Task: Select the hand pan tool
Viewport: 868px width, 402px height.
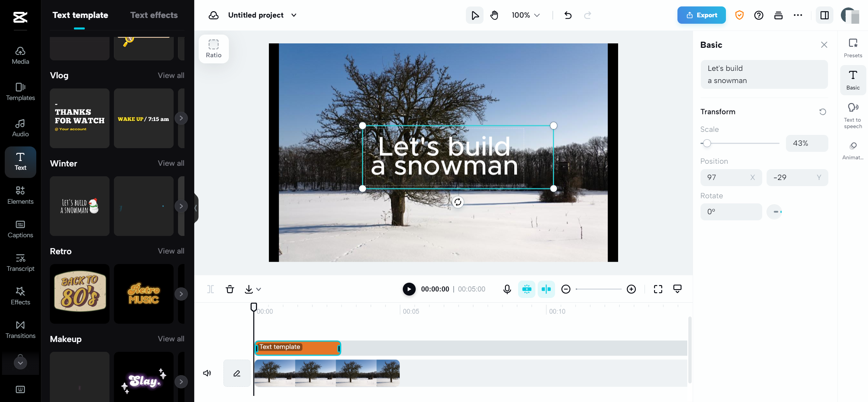Action: [x=494, y=15]
